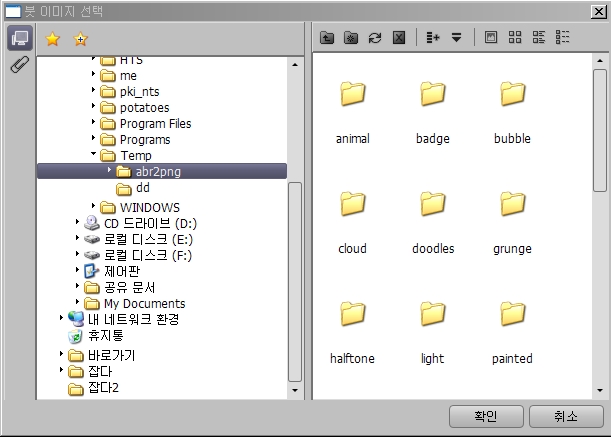This screenshot has width=611, height=438.
Task: Switch to large icons grid view
Action: (515, 37)
